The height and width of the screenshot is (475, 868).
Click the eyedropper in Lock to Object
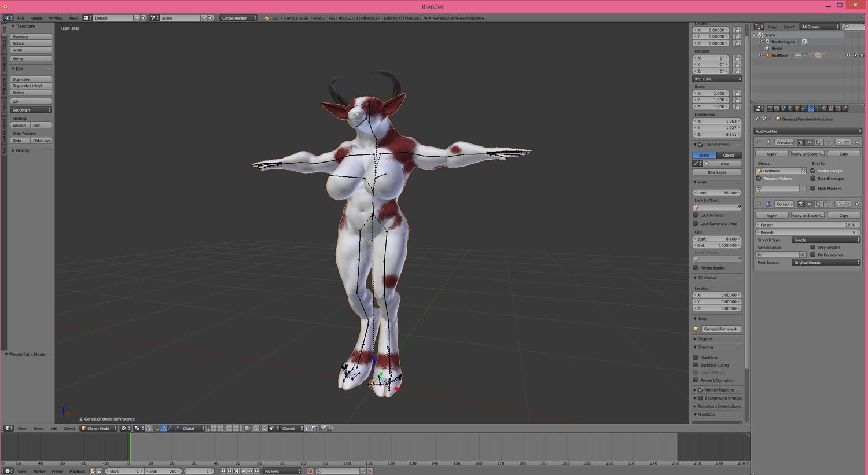coord(738,207)
